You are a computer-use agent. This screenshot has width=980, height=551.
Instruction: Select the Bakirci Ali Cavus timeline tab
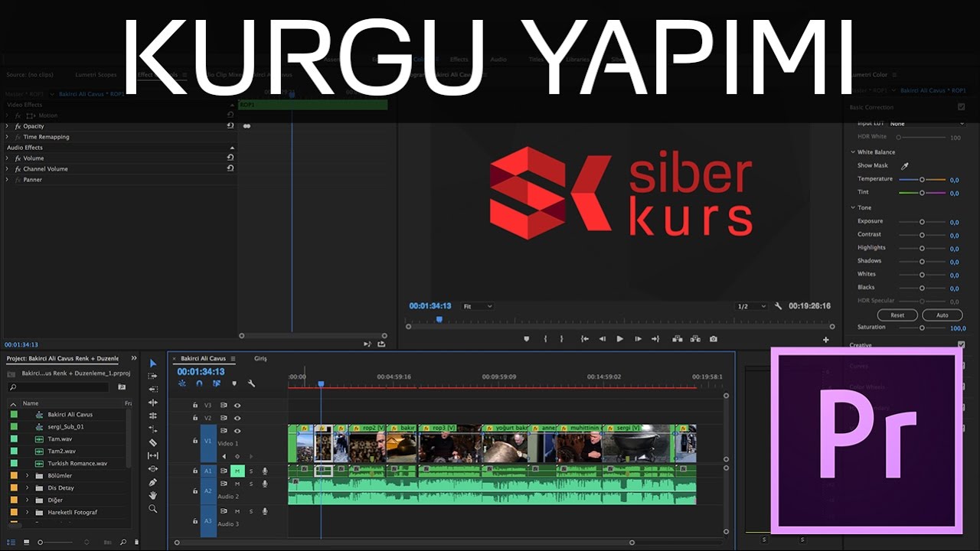click(203, 358)
